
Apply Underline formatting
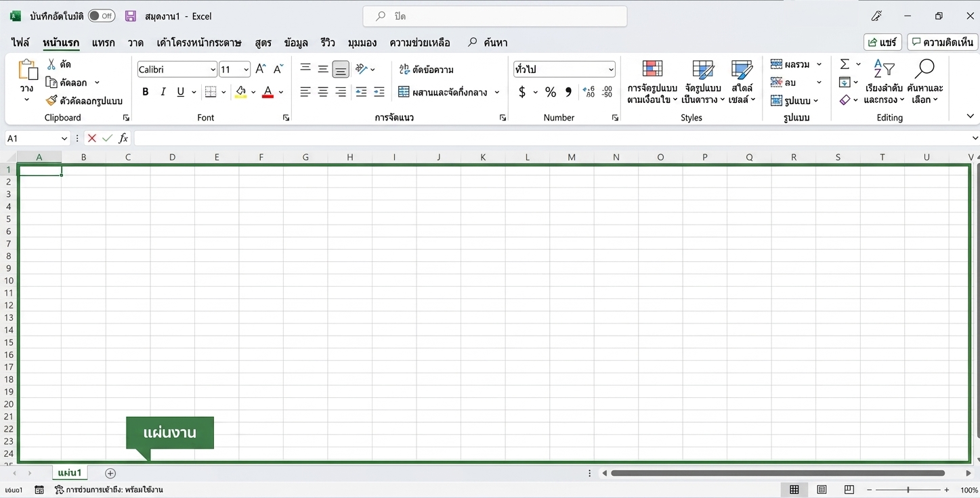point(180,92)
